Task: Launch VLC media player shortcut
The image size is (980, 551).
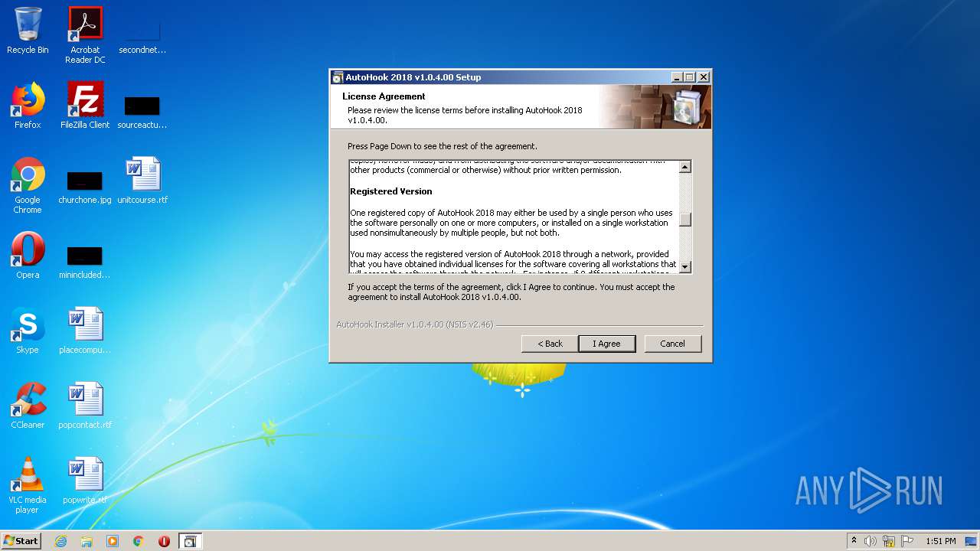Action: (x=28, y=485)
